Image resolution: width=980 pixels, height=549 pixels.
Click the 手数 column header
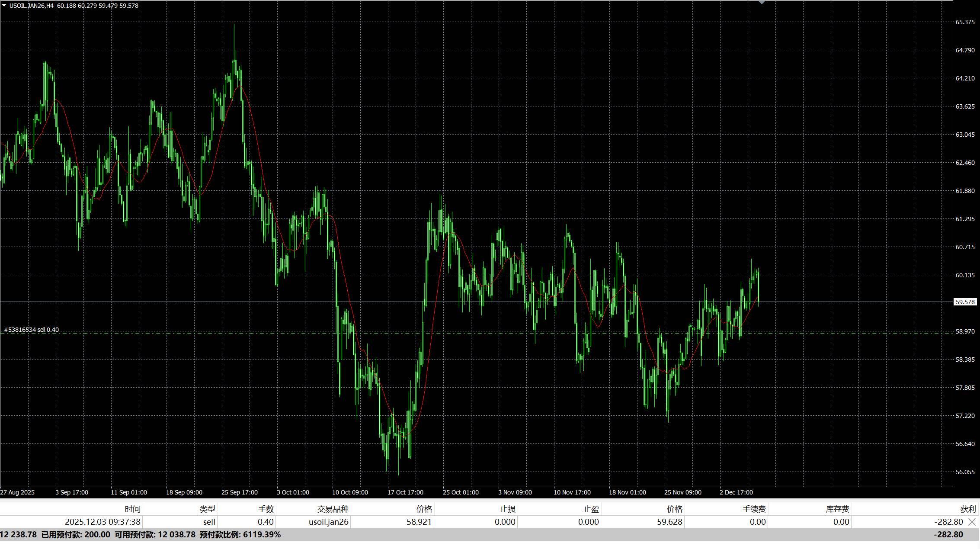266,509
